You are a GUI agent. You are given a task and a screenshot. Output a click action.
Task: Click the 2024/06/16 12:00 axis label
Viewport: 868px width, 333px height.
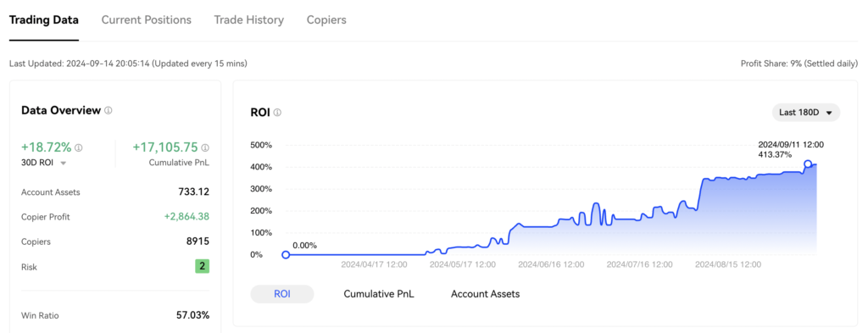[551, 264]
